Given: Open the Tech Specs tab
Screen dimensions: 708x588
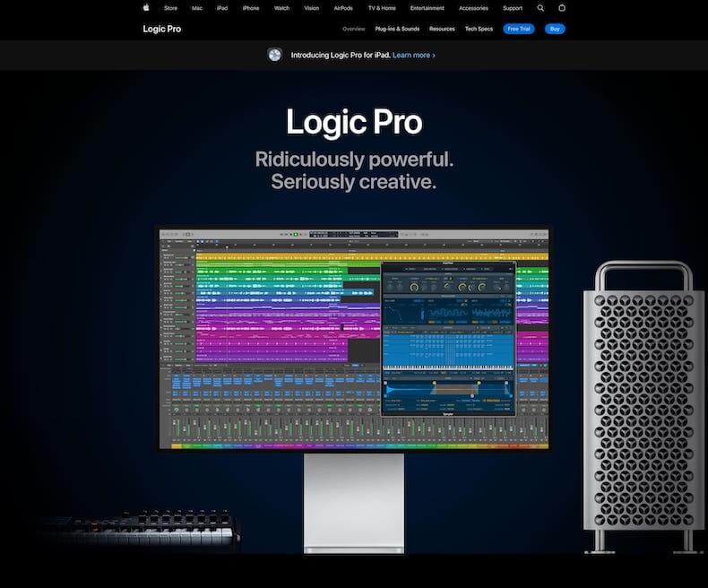Looking at the screenshot, I should (479, 29).
